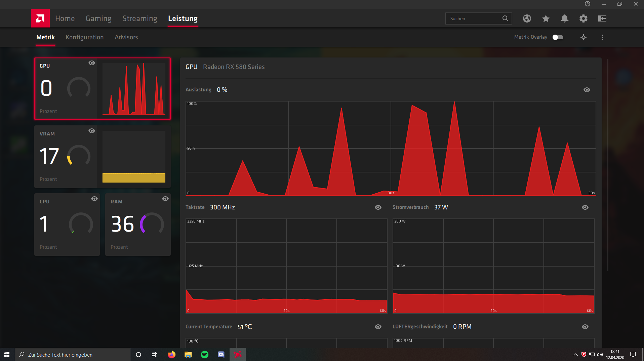
Task: Toggle visibility of VRAM tile
Action: tap(92, 131)
